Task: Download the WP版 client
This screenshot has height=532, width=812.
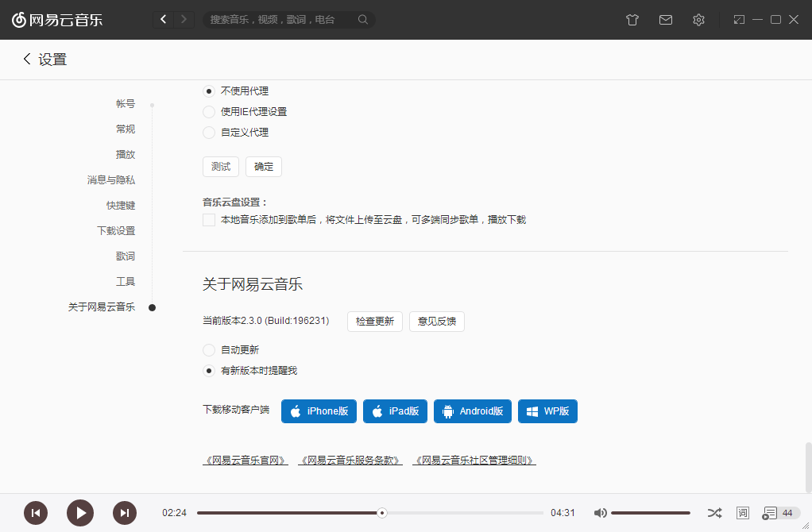Action: 547,411
